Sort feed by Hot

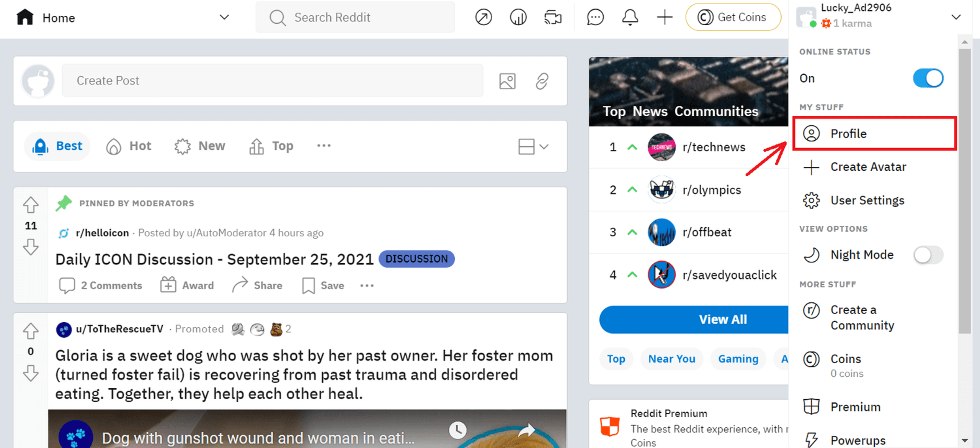coord(128,146)
